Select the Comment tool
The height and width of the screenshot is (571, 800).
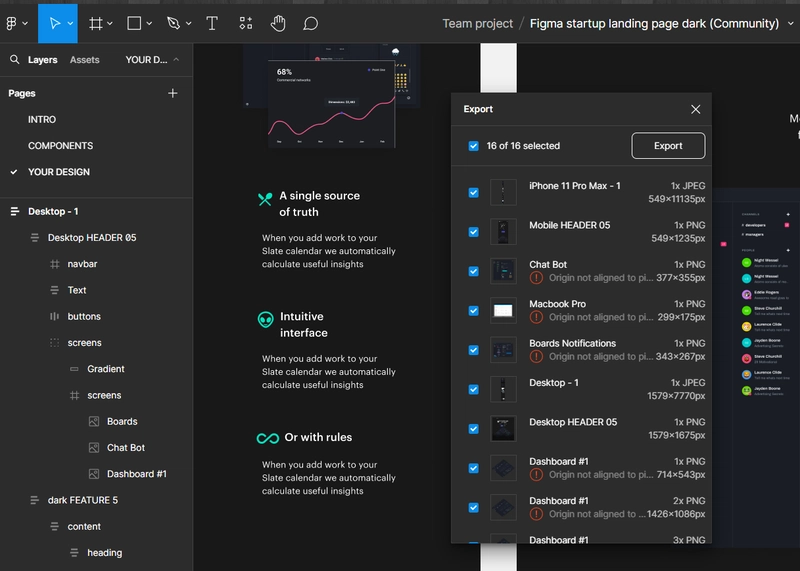coord(311,23)
